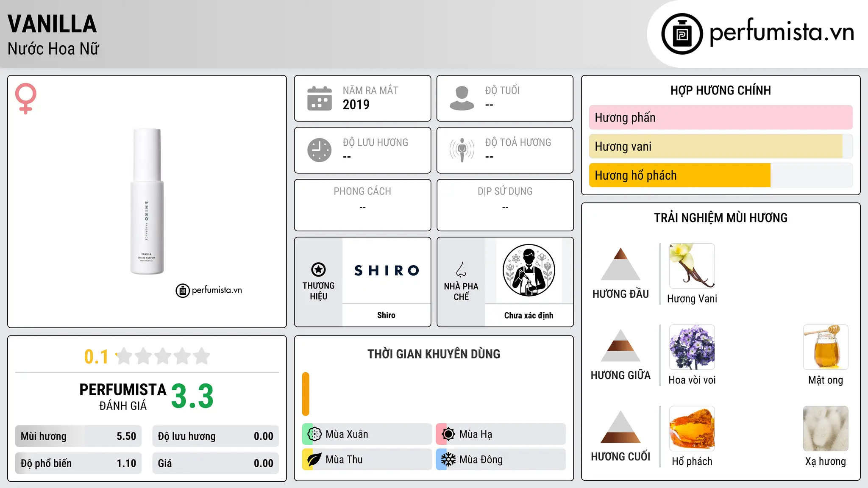This screenshot has width=868, height=488.
Task: Click the grey star rating row
Action: (x=163, y=356)
